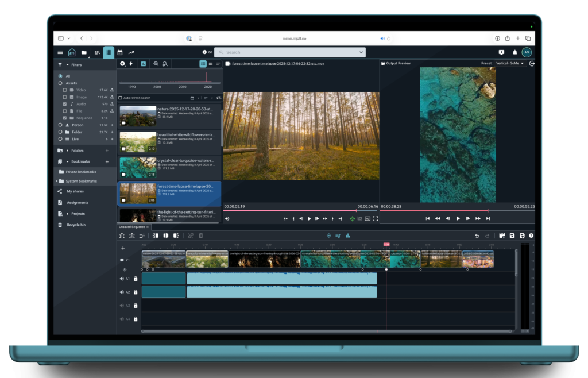This screenshot has width=588, height=378.
Task: Select the Person filter radio button
Action: [60, 125]
